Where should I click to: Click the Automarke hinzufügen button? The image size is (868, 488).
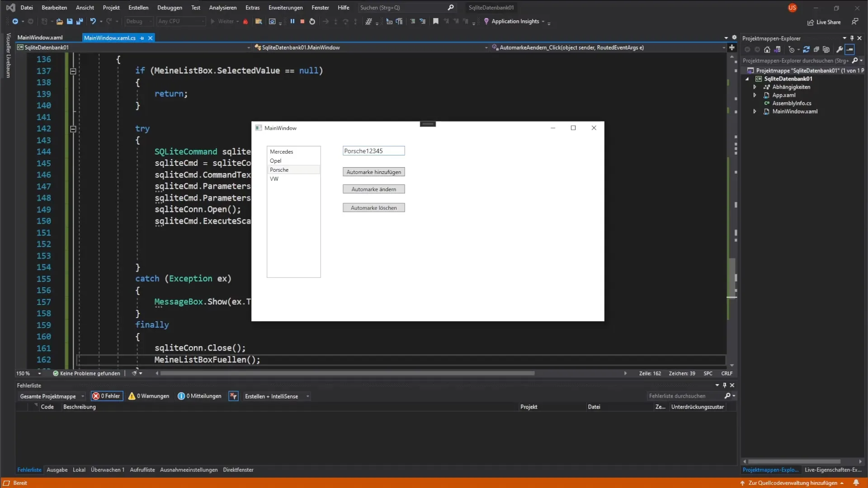[373, 172]
